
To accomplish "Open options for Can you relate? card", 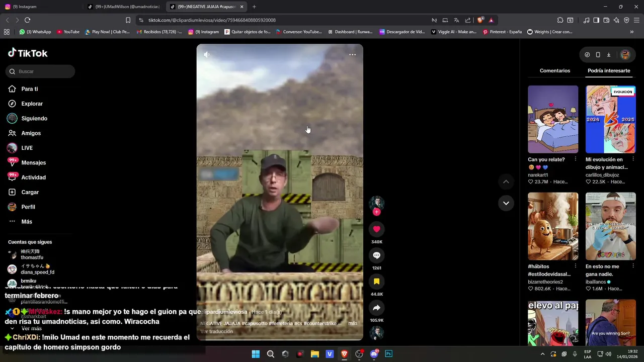I will tap(575, 159).
